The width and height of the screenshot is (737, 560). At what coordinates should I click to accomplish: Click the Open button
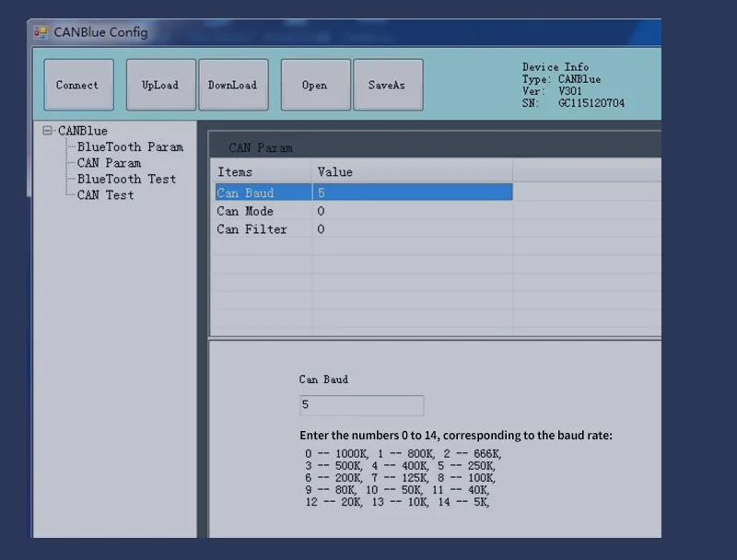coord(315,85)
